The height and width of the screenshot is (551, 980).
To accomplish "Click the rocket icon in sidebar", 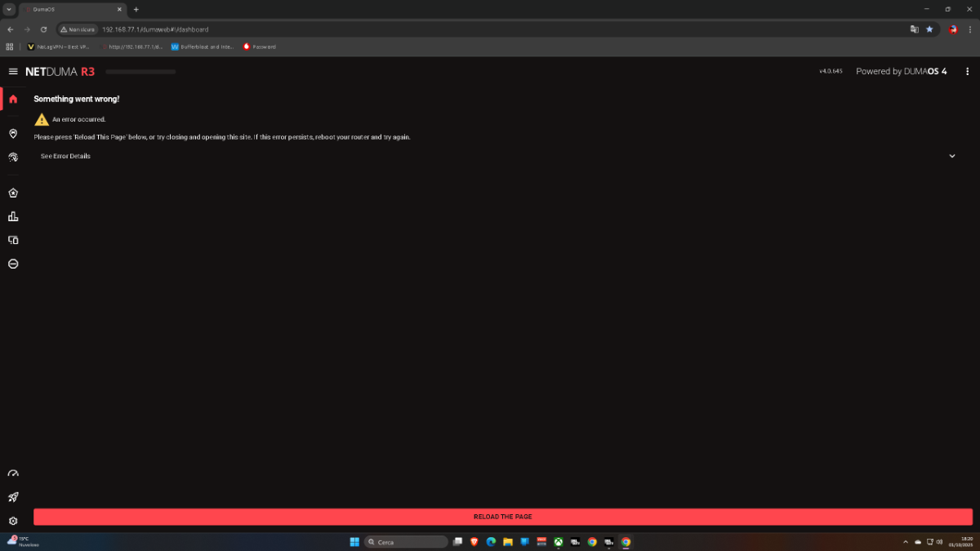I will coord(13,497).
